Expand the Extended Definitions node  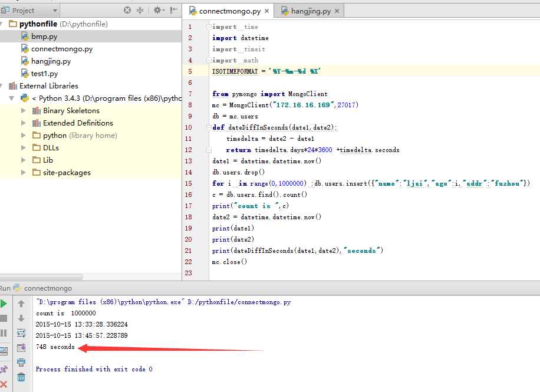(24, 123)
